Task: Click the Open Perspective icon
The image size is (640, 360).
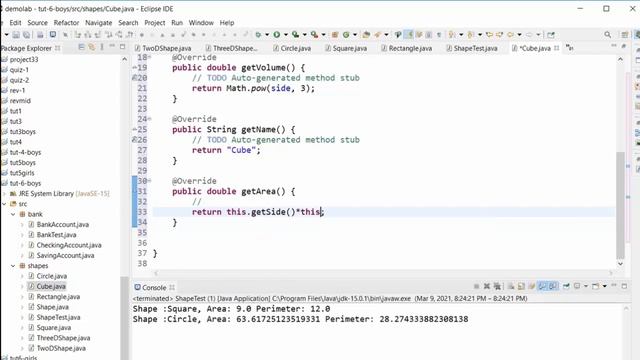Action: click(x=625, y=35)
